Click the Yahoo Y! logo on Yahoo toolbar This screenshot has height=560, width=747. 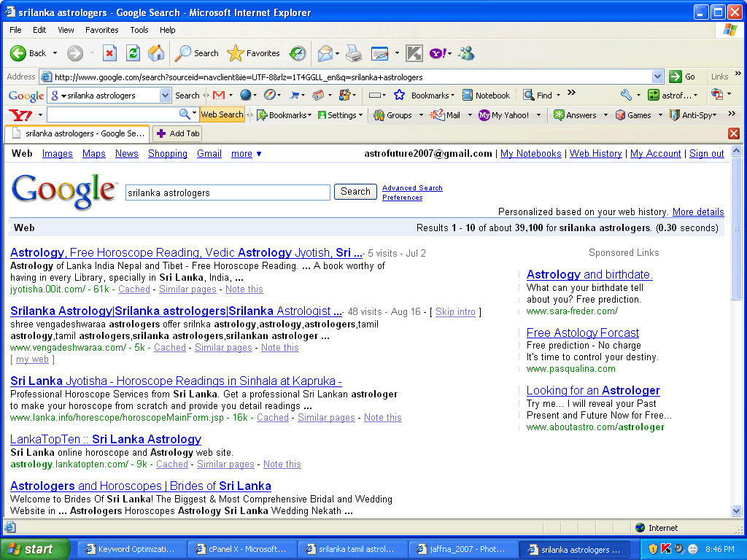point(20,114)
